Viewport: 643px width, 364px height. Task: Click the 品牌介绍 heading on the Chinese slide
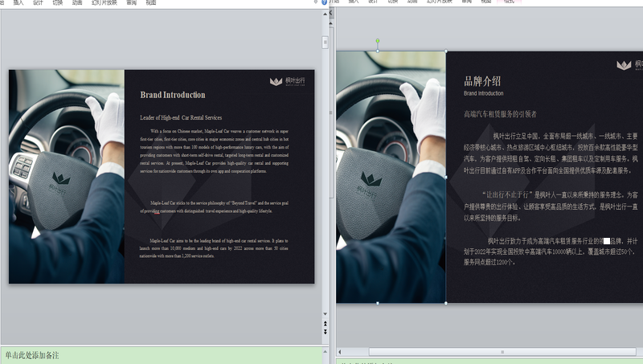(x=482, y=80)
